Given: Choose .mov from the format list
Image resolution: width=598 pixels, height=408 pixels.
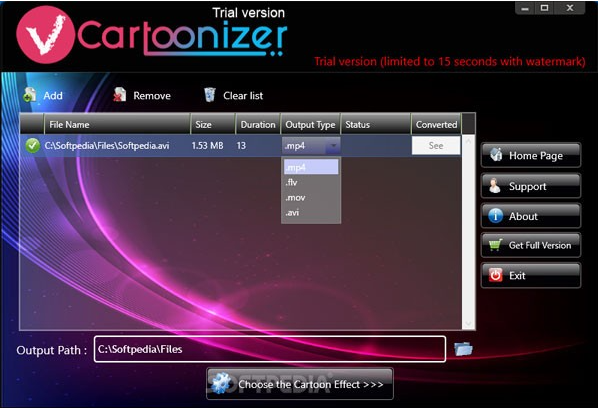Looking at the screenshot, I should pyautogui.click(x=311, y=198).
